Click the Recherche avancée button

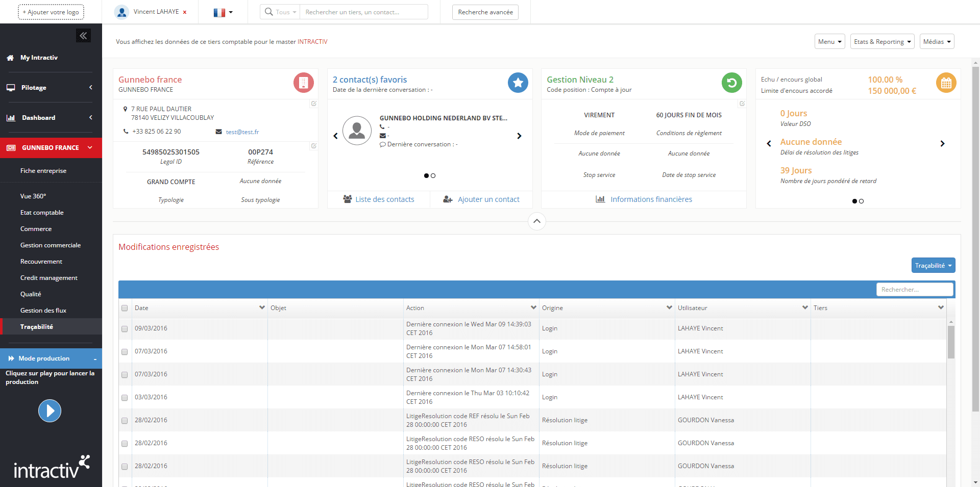point(485,12)
